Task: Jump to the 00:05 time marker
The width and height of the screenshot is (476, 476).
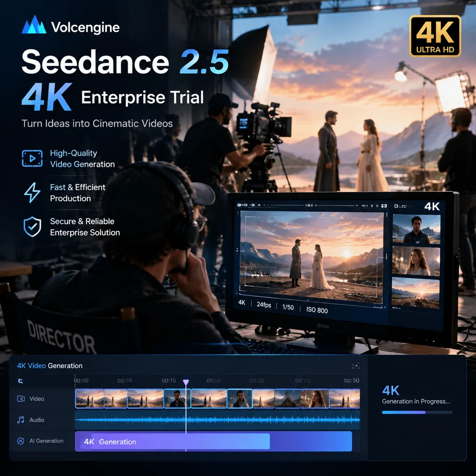Action: point(125,380)
